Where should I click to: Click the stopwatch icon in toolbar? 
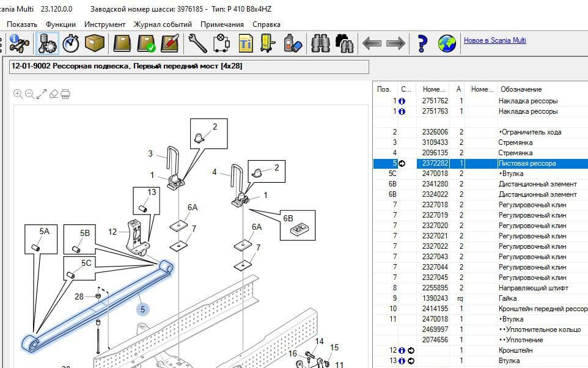(x=72, y=43)
